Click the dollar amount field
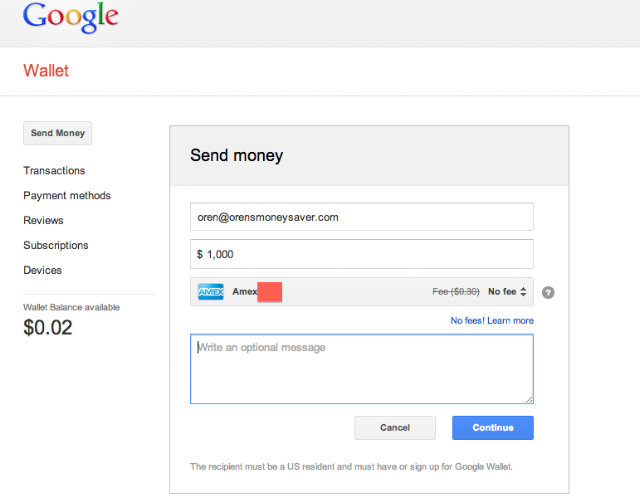 [x=362, y=254]
